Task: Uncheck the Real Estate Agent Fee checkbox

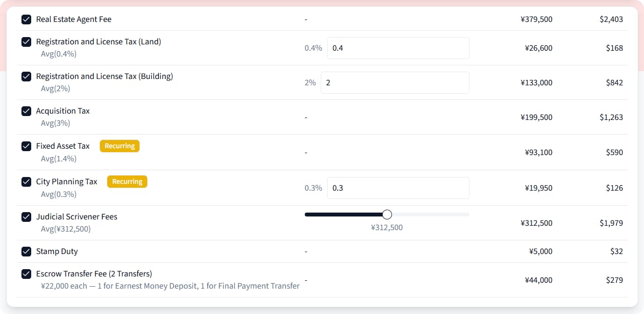Action: pyautogui.click(x=26, y=20)
